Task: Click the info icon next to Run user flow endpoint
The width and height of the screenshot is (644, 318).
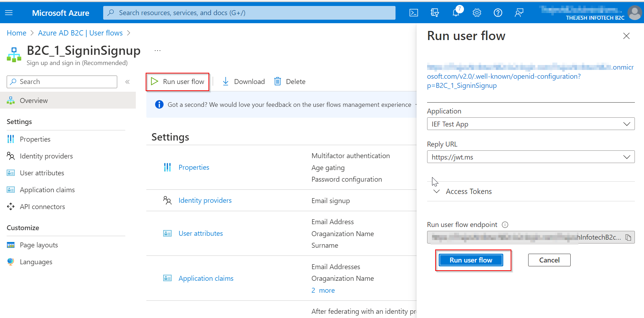Action: (505, 225)
